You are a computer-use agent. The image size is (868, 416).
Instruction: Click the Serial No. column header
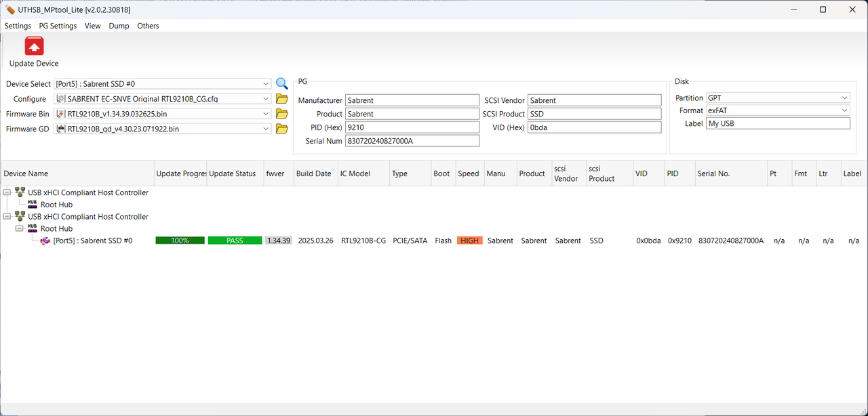731,173
